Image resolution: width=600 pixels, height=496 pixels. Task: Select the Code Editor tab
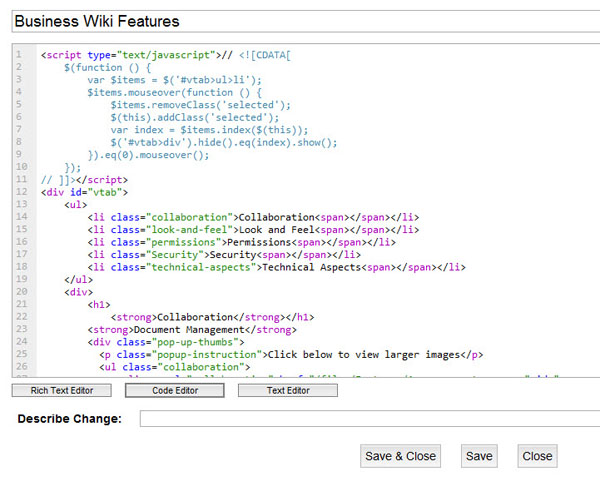(174, 390)
